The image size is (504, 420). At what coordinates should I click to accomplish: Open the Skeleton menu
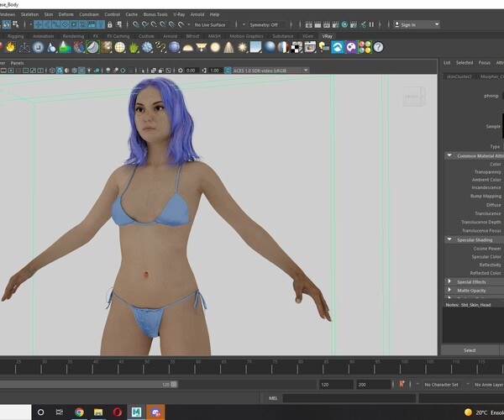[29, 14]
